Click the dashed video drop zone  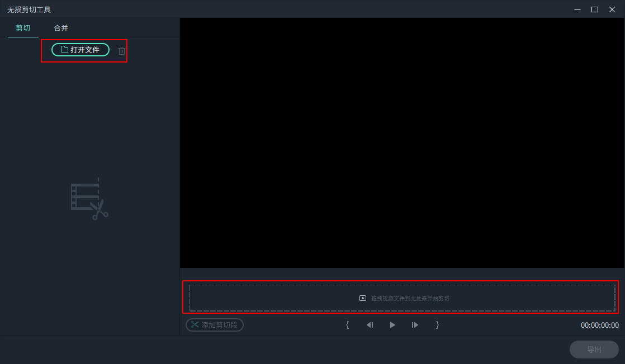coord(401,298)
